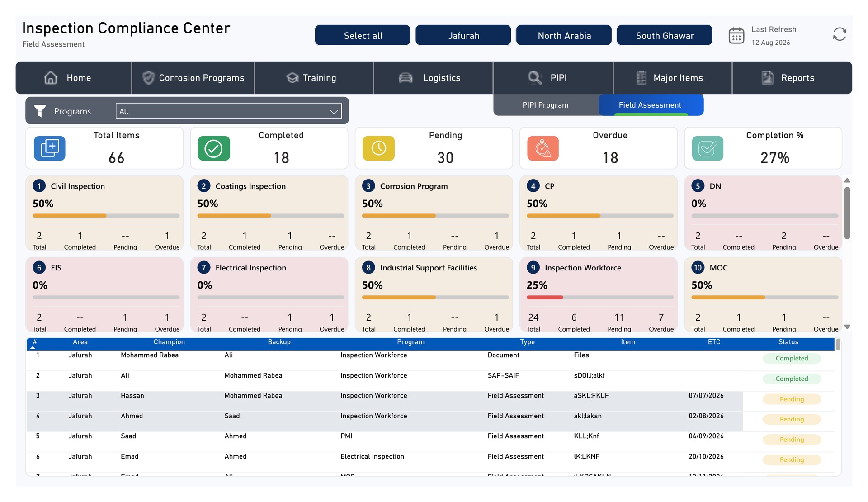The image size is (868, 502).
Task: Open the Home navigation tab
Action: (74, 78)
